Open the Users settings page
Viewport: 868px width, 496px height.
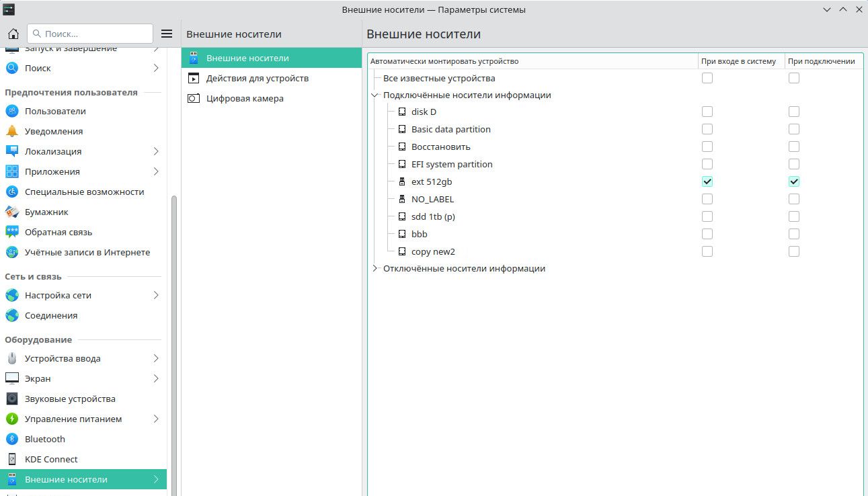coord(55,111)
